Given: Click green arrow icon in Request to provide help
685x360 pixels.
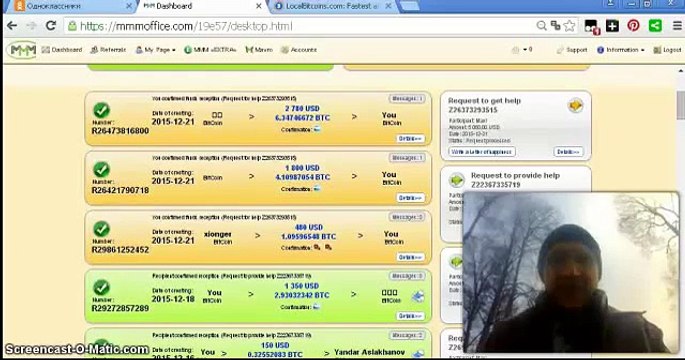Looking at the screenshot, I should pos(457,180).
